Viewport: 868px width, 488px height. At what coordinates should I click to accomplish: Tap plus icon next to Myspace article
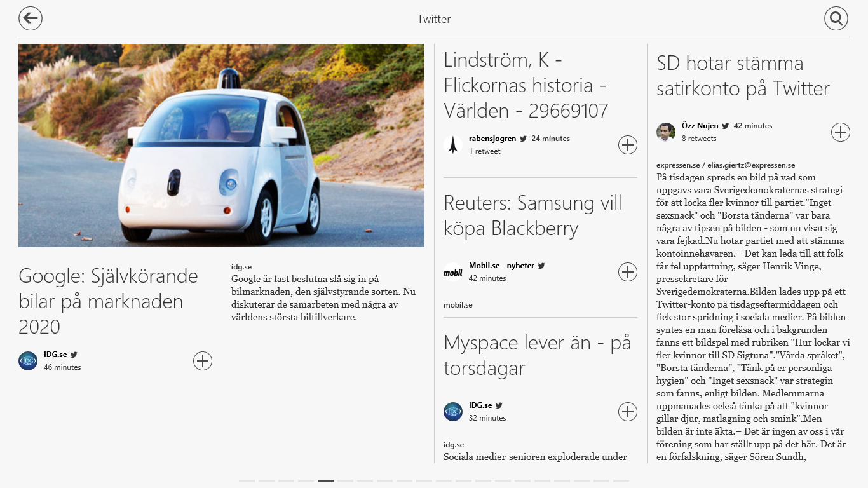pos(628,412)
